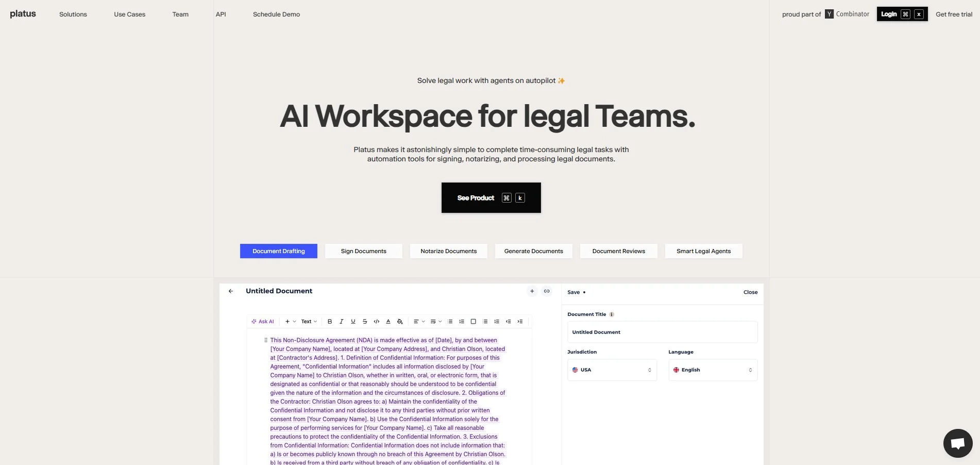The image size is (980, 465).
Task: Open the Text style dropdown
Action: click(309, 322)
